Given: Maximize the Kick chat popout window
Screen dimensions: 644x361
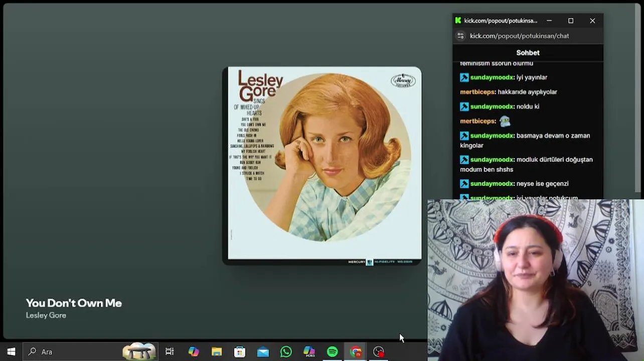Looking at the screenshot, I should coord(571,21).
